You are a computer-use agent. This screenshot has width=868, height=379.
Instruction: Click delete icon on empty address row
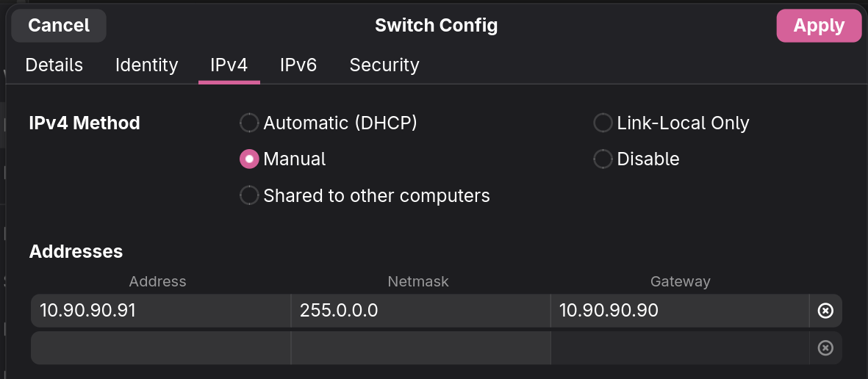(x=825, y=347)
